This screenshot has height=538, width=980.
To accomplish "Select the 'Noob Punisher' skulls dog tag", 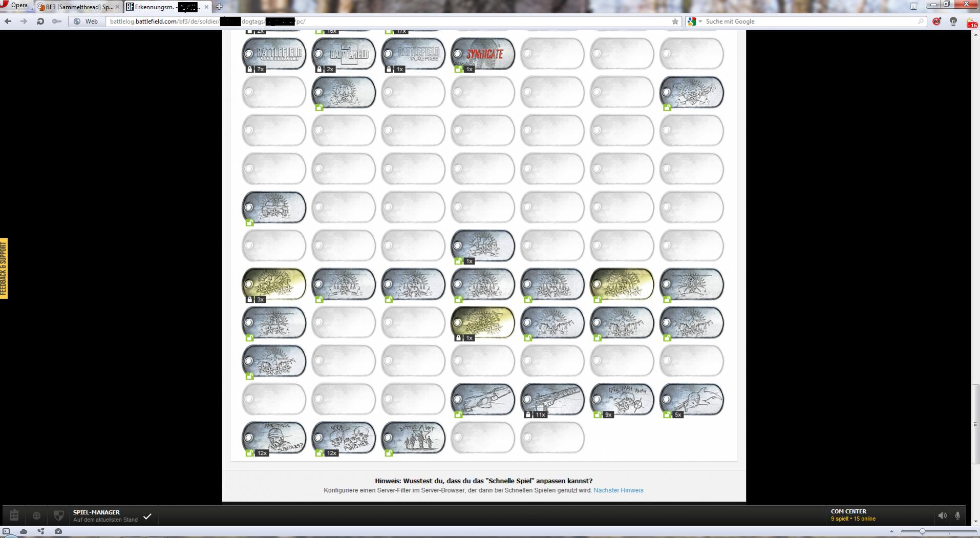I will click(344, 438).
